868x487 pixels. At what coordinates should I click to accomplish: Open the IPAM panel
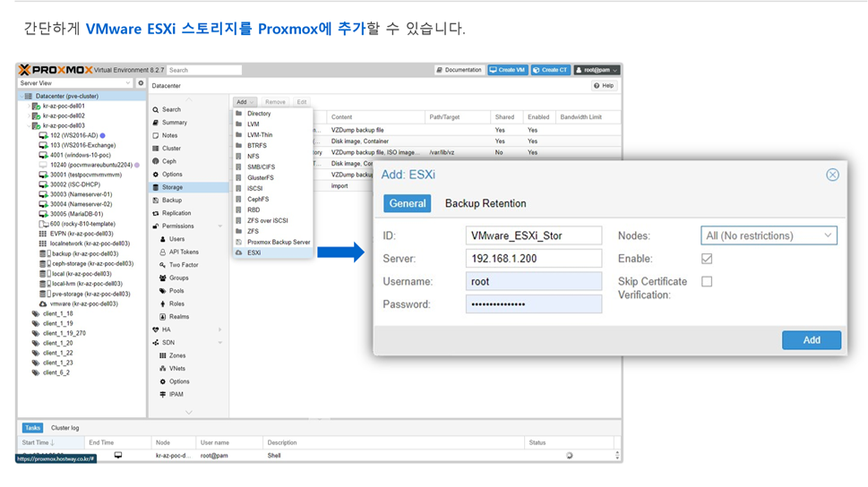pos(172,395)
